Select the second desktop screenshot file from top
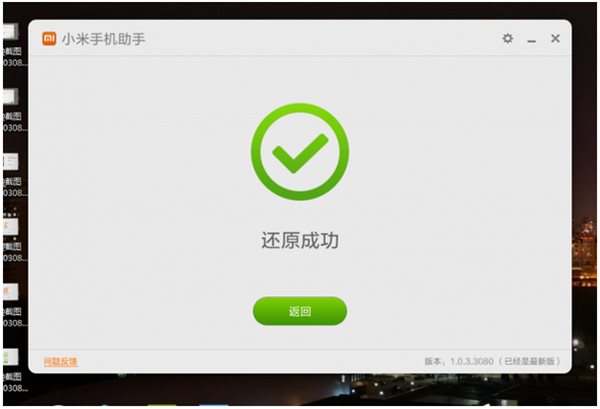Viewport: 600px width, 409px height. pyautogui.click(x=11, y=110)
